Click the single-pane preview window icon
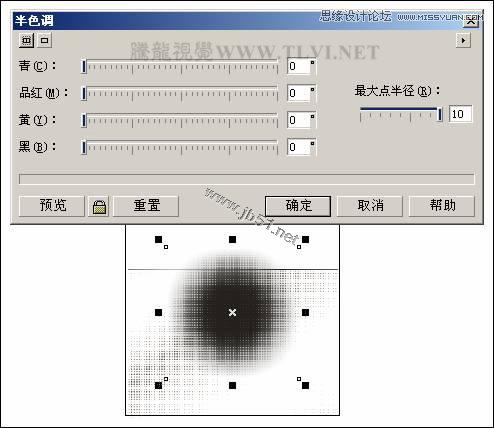The image size is (494, 428). pos(44,41)
